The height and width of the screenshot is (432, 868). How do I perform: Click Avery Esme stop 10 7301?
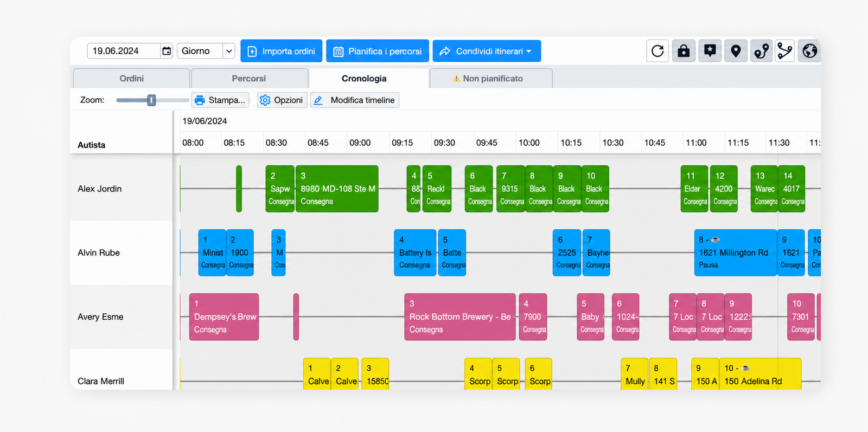(801, 317)
